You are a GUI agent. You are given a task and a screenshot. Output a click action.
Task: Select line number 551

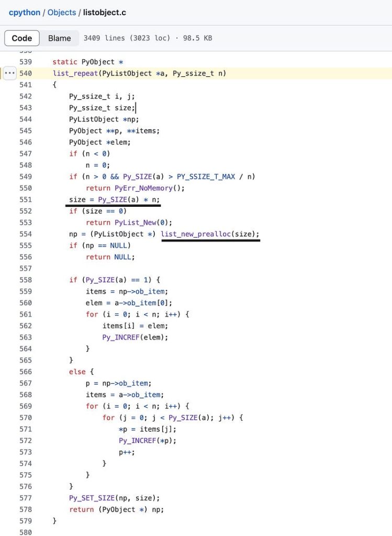26,199
